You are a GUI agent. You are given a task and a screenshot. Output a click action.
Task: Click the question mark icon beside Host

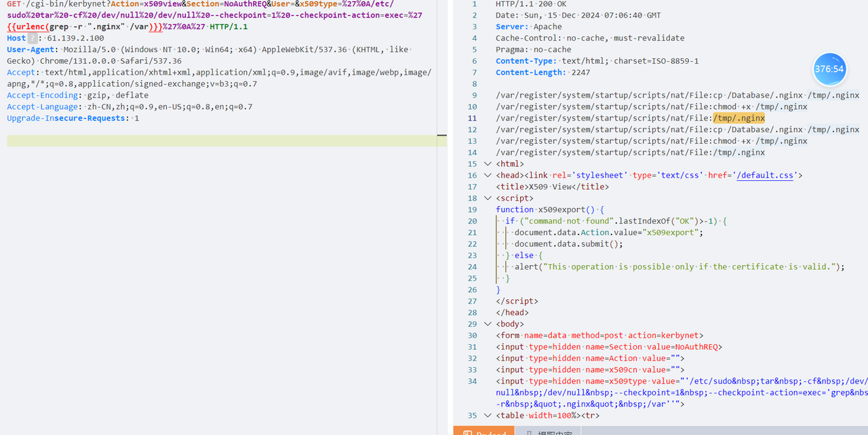(x=33, y=39)
